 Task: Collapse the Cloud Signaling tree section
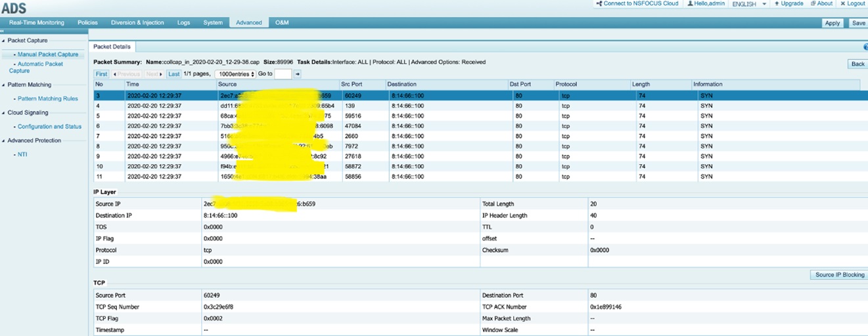3,113
